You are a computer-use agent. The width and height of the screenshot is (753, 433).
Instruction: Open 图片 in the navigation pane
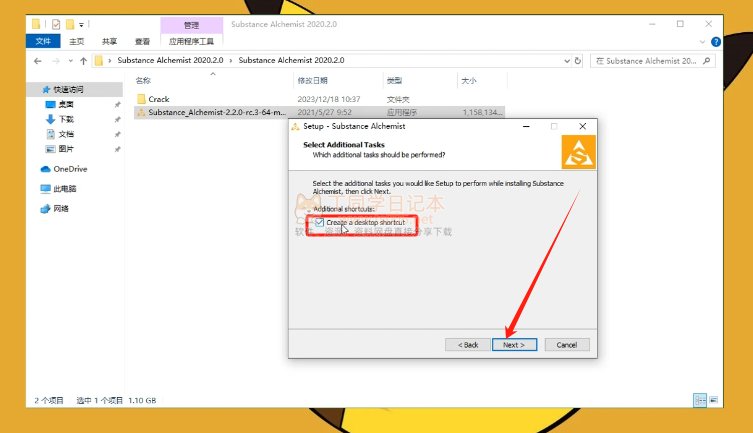click(66, 149)
